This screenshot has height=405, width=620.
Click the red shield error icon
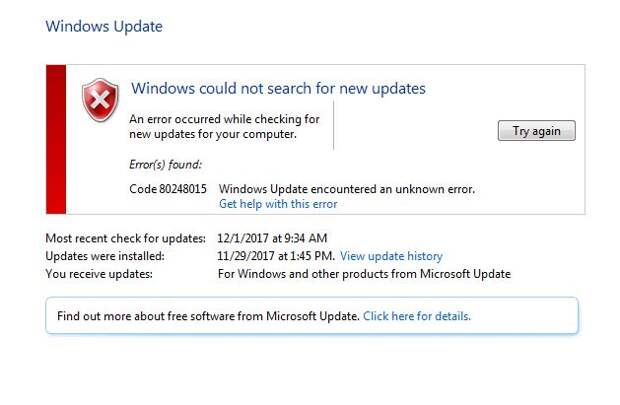[x=99, y=101]
